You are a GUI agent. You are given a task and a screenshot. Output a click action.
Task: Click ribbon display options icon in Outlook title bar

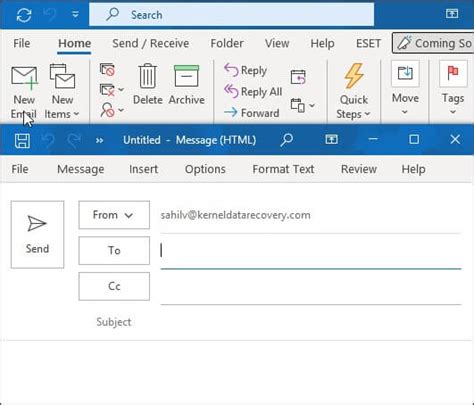point(452,14)
